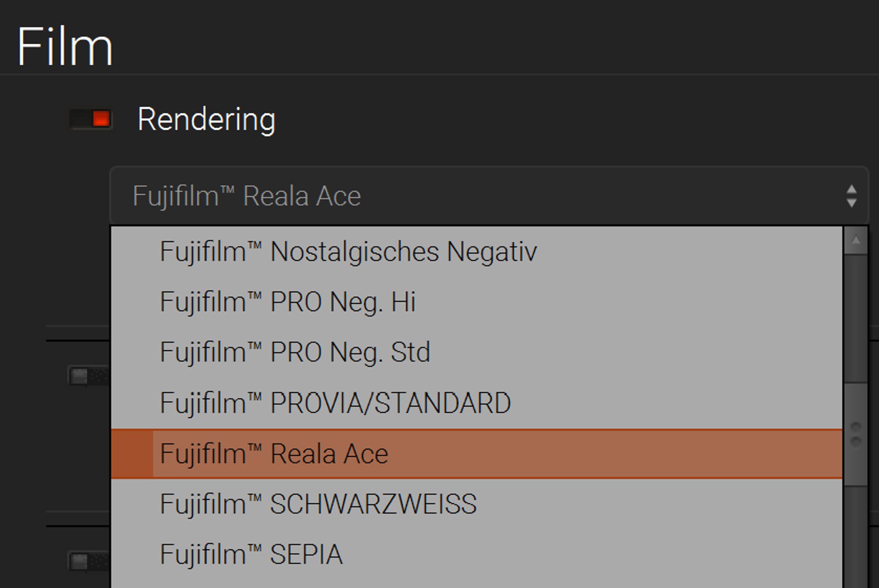Click the scrollbar track below the thumb
This screenshot has width=879, height=588.
(x=856, y=536)
